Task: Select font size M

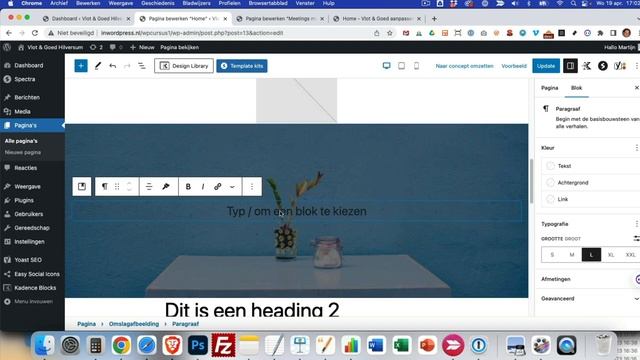Action: point(571,255)
